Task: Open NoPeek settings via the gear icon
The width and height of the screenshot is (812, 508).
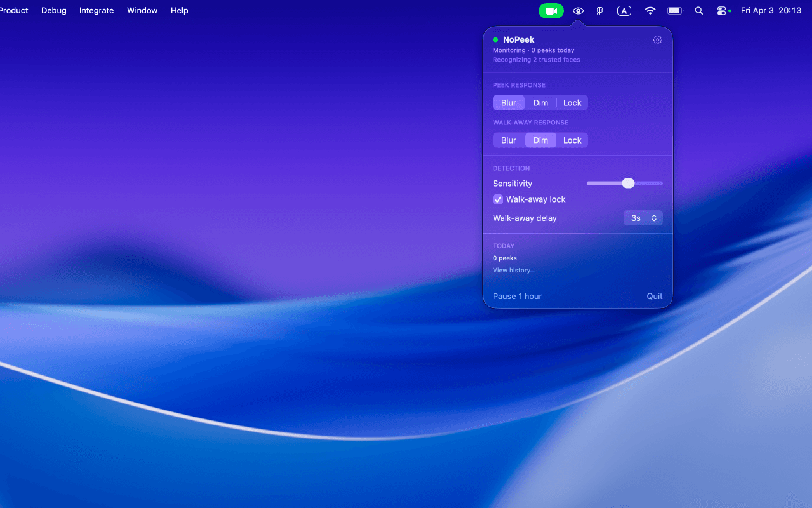Action: click(657, 39)
